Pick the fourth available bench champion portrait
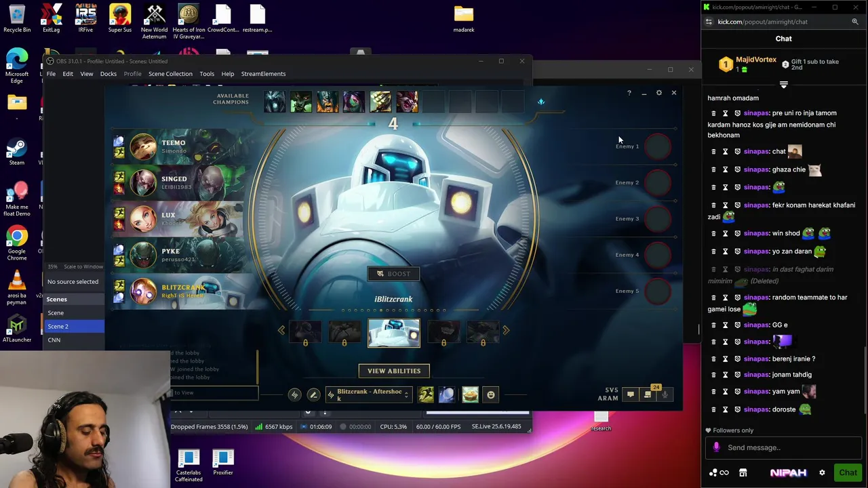This screenshot has width=868, height=488. coord(354,102)
